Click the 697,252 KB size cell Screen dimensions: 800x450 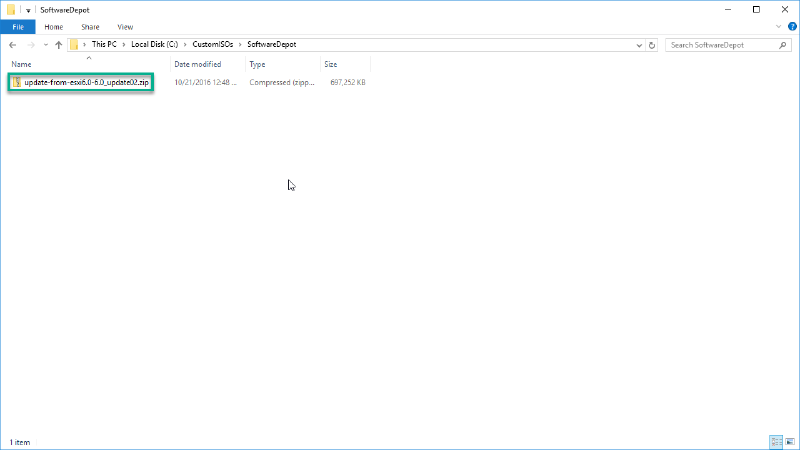tap(347, 82)
